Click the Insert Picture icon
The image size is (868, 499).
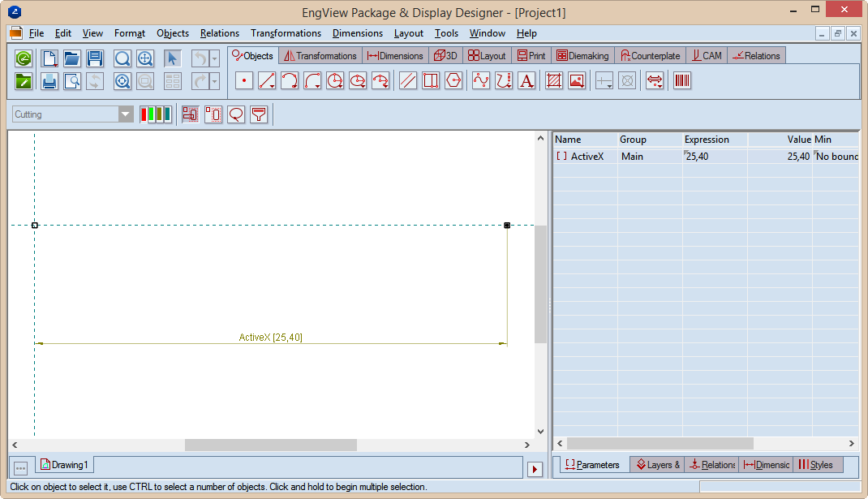pos(577,81)
